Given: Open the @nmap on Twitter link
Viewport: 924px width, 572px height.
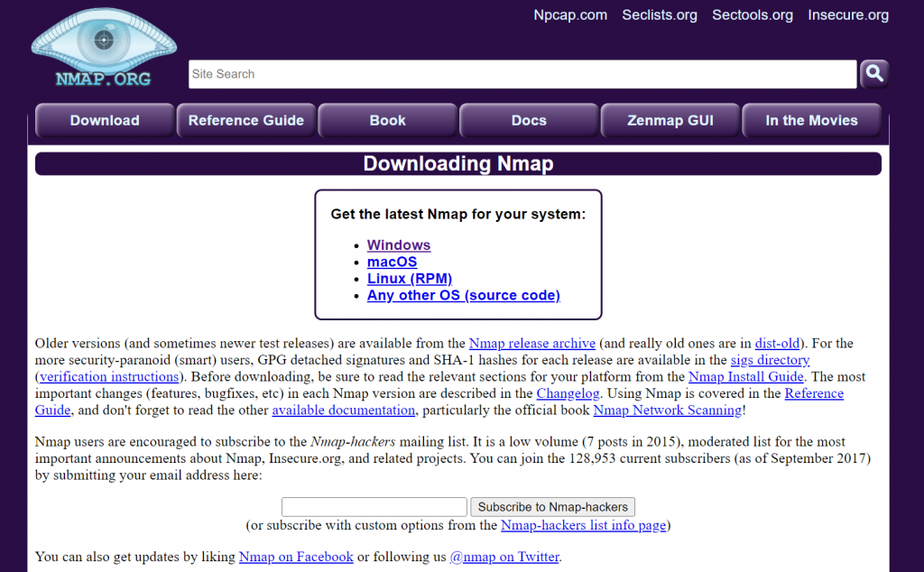Looking at the screenshot, I should coord(504,557).
